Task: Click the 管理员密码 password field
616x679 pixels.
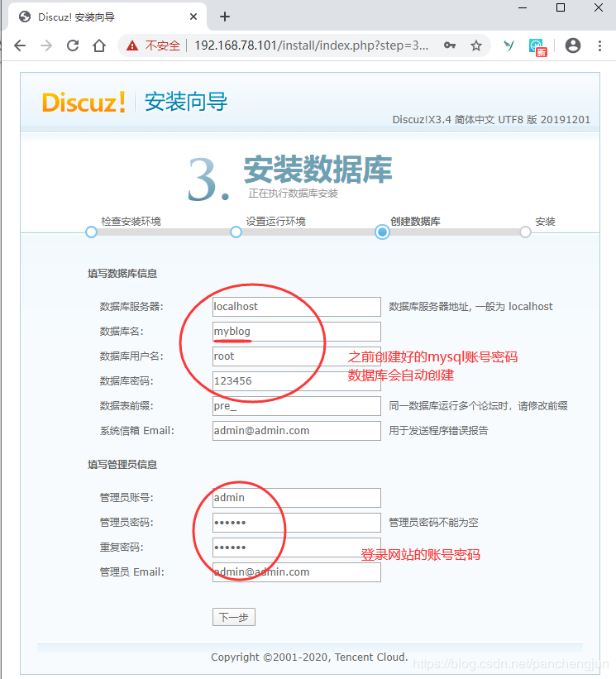Action: coord(297,523)
